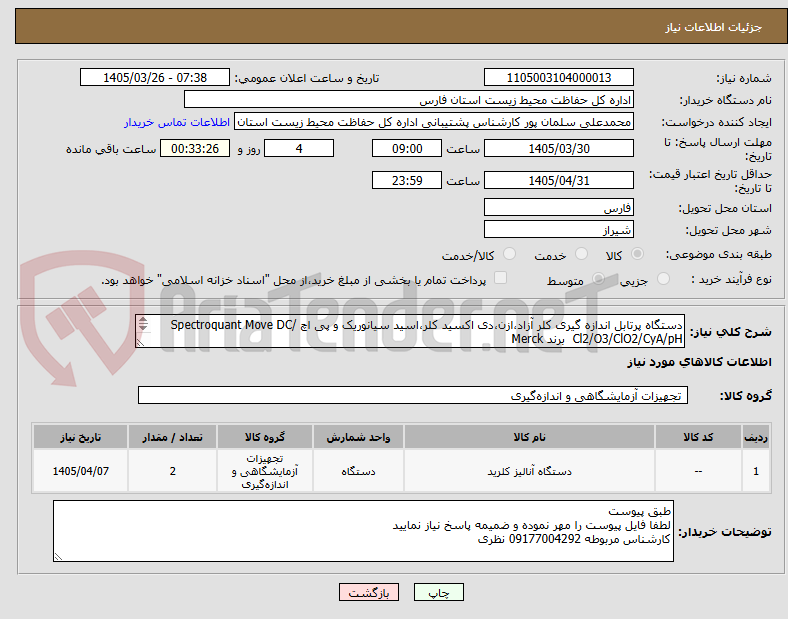Click the goods group cell in table row
This screenshot has height=619, width=788.
point(265,471)
